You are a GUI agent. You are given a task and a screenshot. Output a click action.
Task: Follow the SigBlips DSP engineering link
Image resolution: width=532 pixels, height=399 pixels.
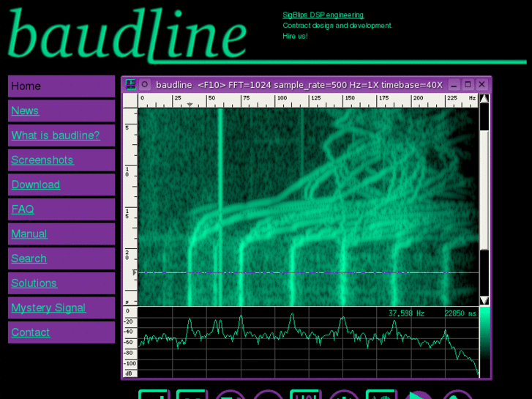(323, 15)
